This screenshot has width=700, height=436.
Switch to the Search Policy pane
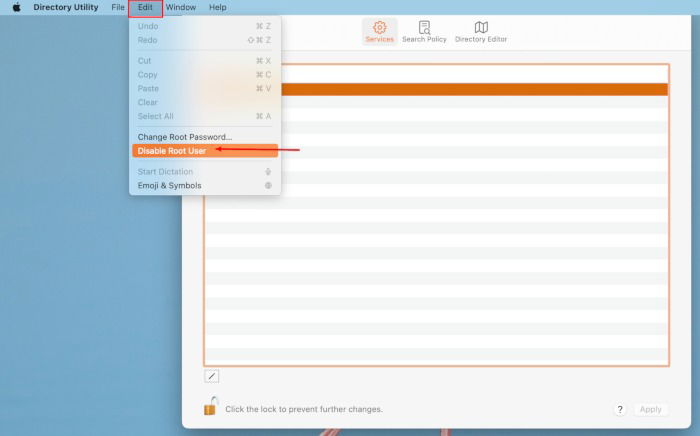425,32
